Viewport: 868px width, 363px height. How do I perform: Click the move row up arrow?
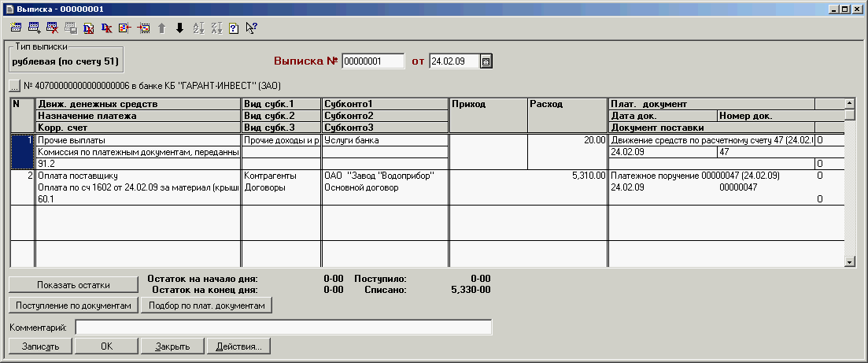point(161,28)
